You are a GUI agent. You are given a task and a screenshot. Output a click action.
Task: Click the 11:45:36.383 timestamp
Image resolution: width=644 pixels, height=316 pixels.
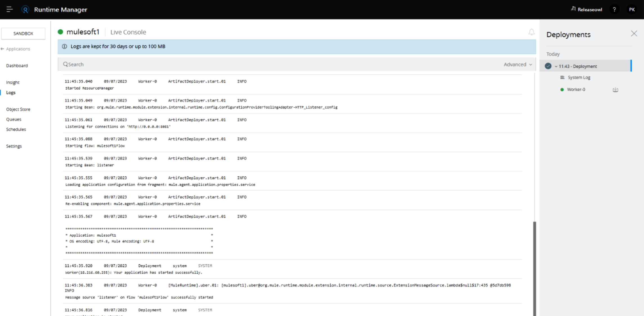79,285
